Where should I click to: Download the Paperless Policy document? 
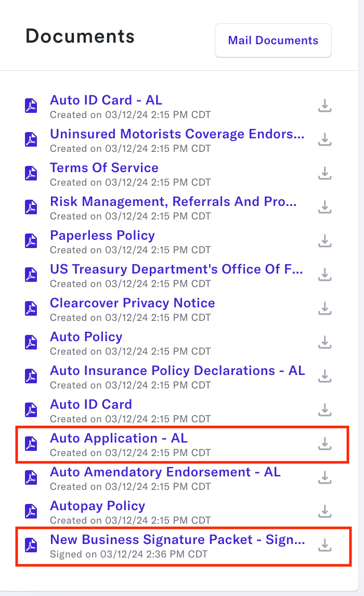pos(324,241)
